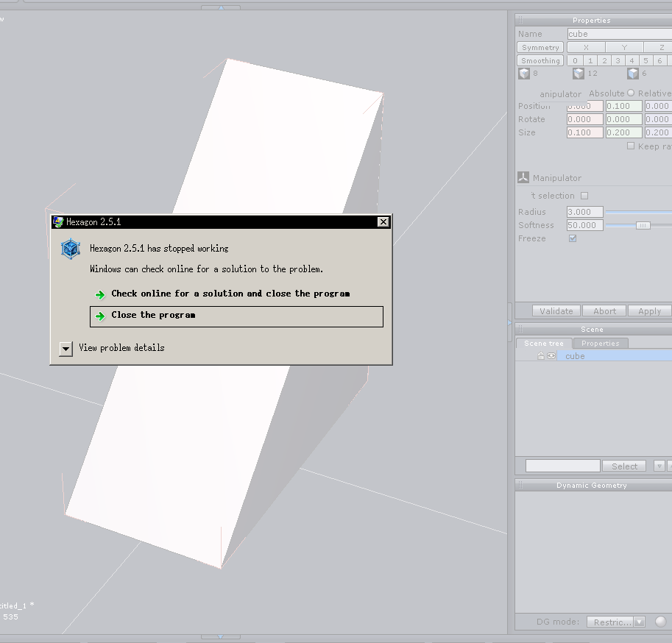672x643 pixels.
Task: Click the Select button in Scene panel
Action: [624, 466]
